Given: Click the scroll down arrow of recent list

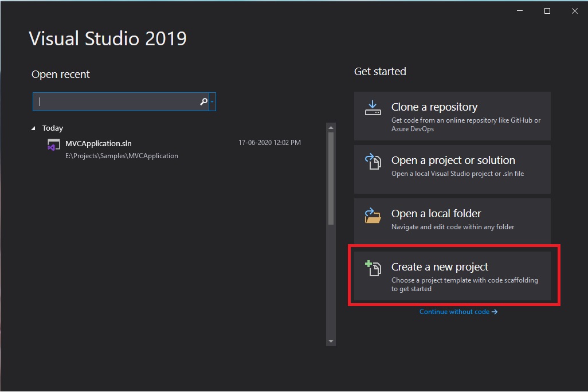Looking at the screenshot, I should click(x=331, y=342).
